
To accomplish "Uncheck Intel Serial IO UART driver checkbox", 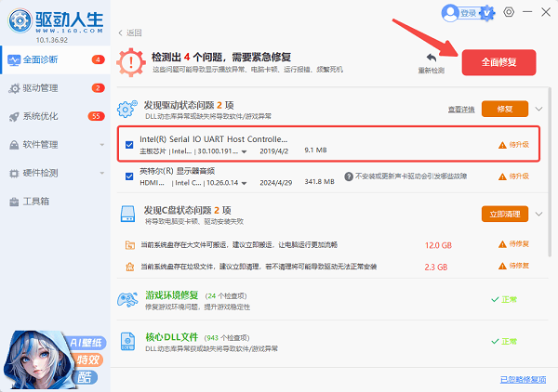I will (129, 145).
